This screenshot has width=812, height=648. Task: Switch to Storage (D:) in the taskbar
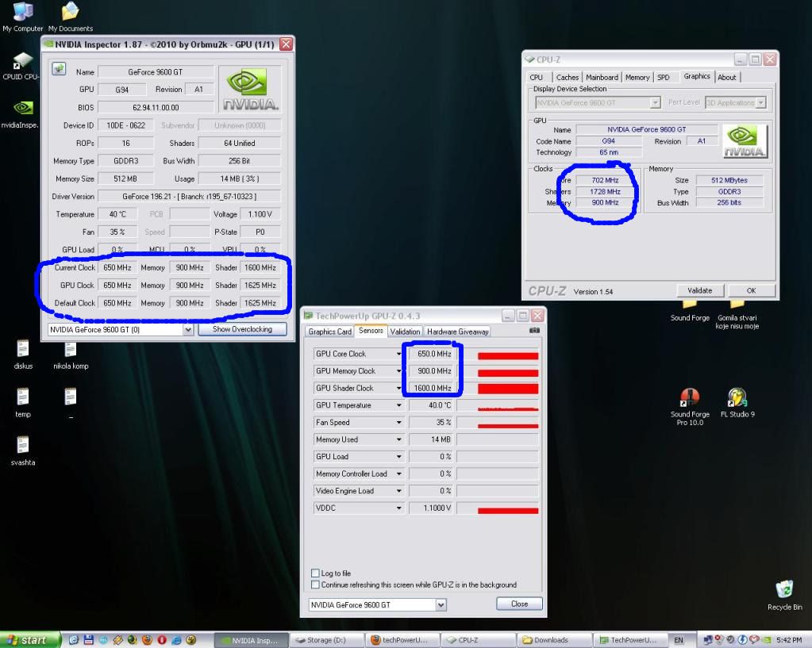pyautogui.click(x=327, y=640)
